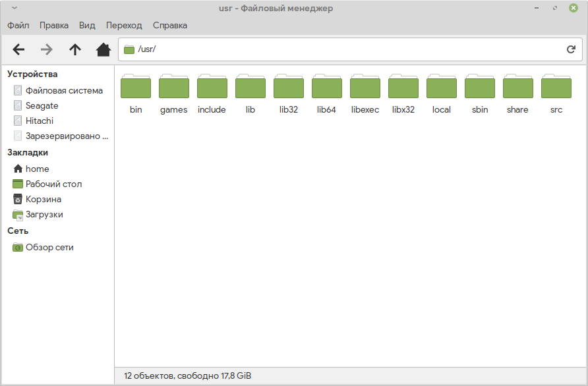588x386 pixels.
Task: Maximize the file manager window
Action: (x=555, y=8)
